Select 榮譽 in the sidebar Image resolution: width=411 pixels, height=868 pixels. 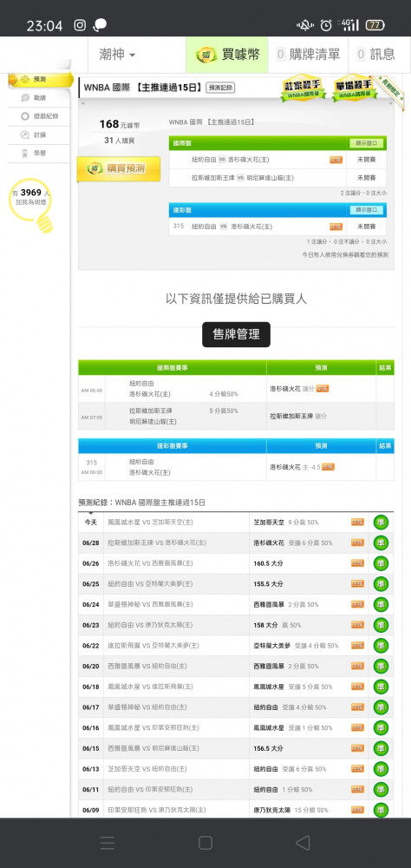[x=39, y=154]
